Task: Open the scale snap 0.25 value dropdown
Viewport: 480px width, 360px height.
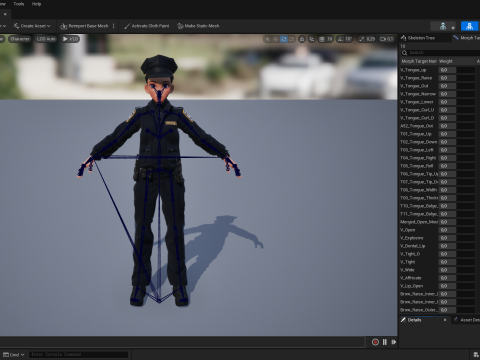Action: pyautogui.click(x=371, y=39)
